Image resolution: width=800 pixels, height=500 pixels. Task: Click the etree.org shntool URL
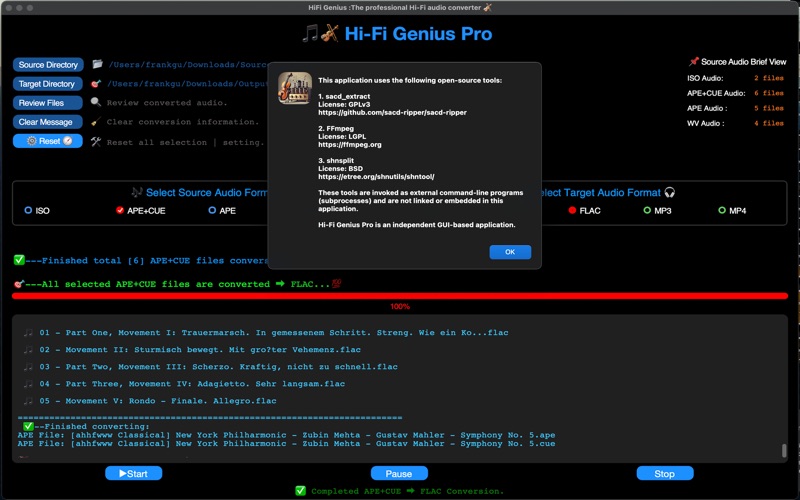click(376, 177)
